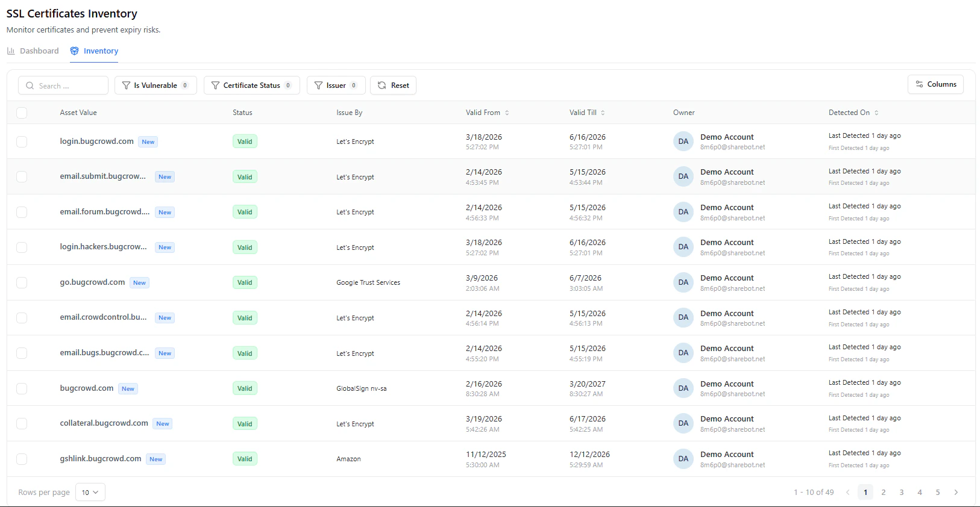Click Valid status badge for bugcrowd.com

(x=245, y=388)
